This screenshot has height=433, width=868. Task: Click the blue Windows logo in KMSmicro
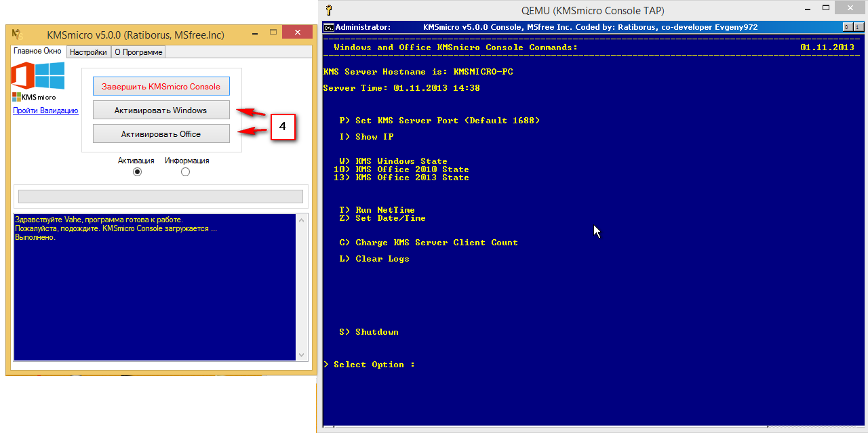(50, 75)
